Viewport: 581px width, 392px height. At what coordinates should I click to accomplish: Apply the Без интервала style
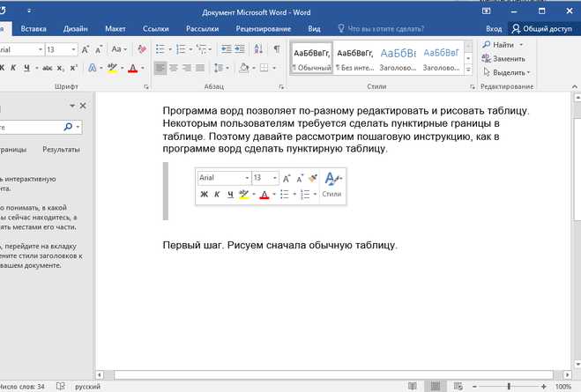pos(355,59)
